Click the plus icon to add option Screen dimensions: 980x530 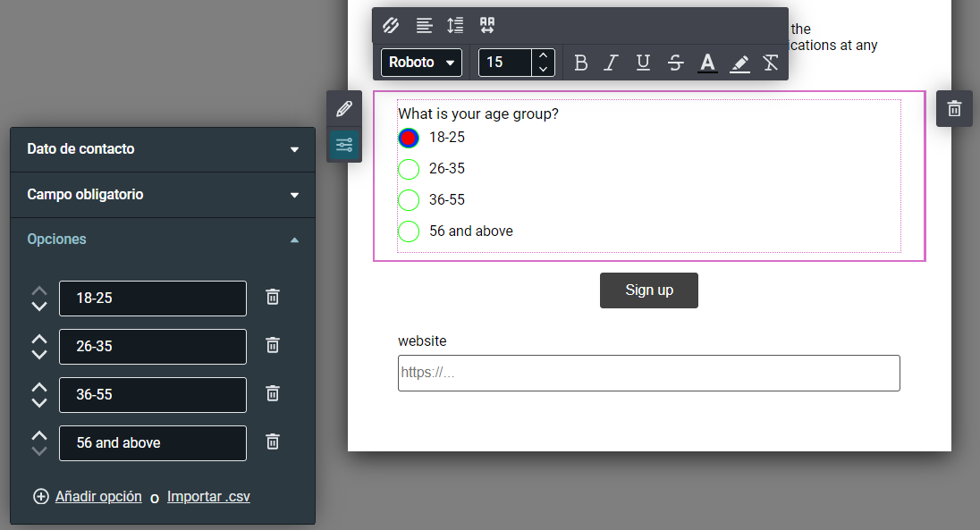coord(40,496)
